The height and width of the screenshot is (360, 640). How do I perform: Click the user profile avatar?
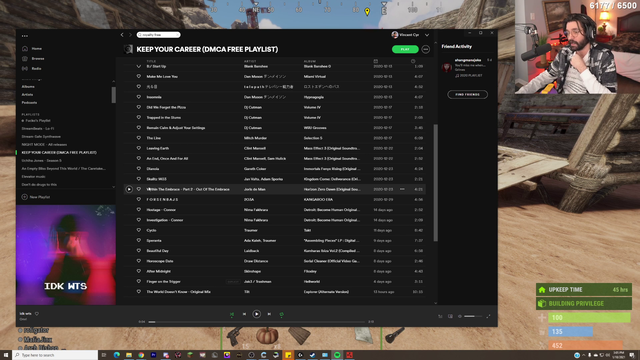pos(395,35)
